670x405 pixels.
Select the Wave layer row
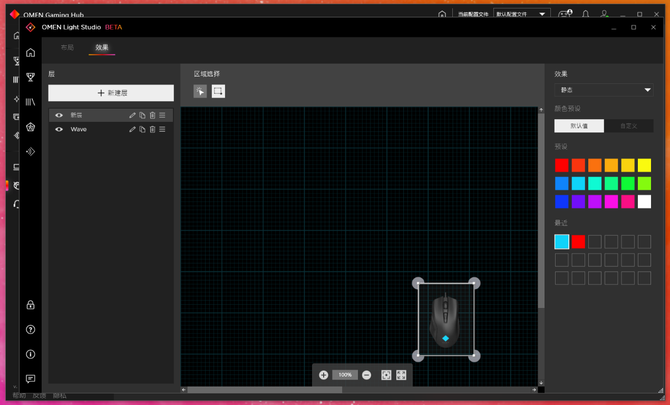coord(111,129)
